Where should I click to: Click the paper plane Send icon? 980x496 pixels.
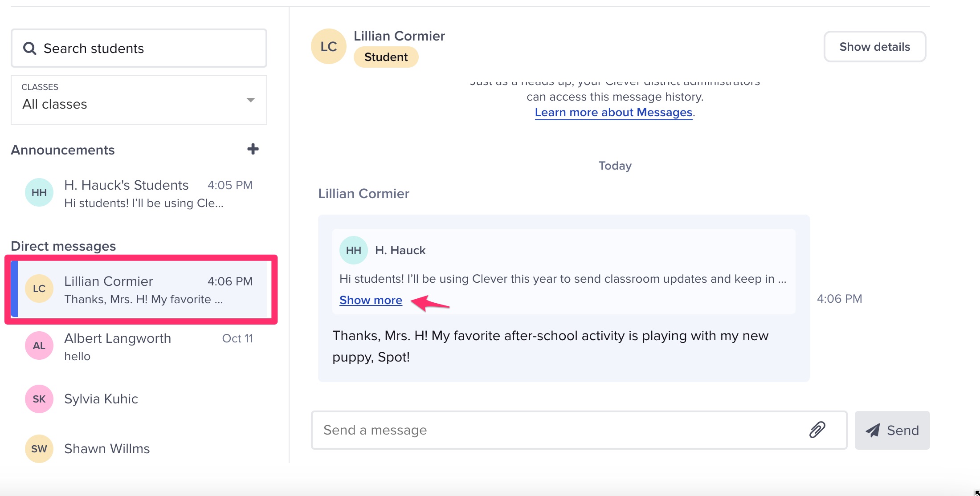(873, 430)
